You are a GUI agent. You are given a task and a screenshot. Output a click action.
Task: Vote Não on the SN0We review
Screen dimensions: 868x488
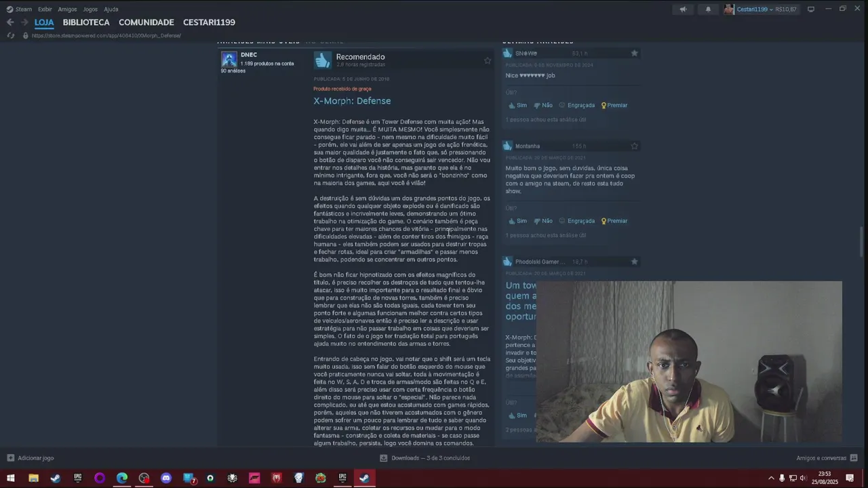click(543, 106)
